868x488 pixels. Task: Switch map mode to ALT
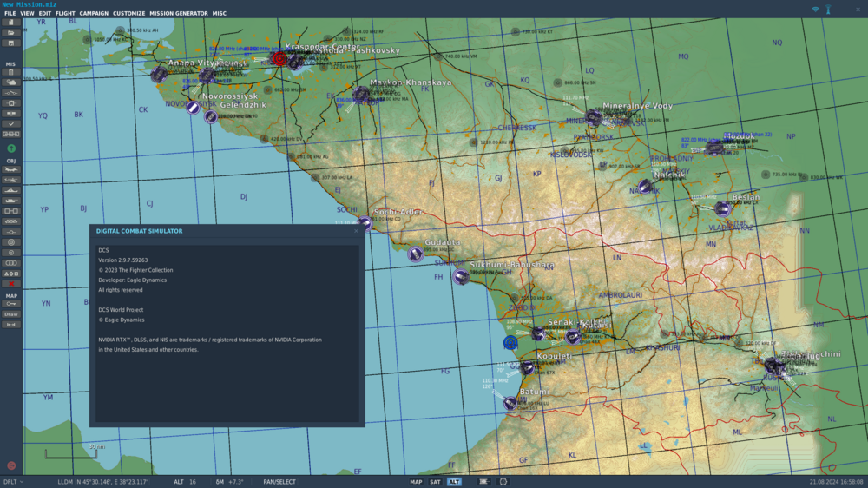pos(454,482)
